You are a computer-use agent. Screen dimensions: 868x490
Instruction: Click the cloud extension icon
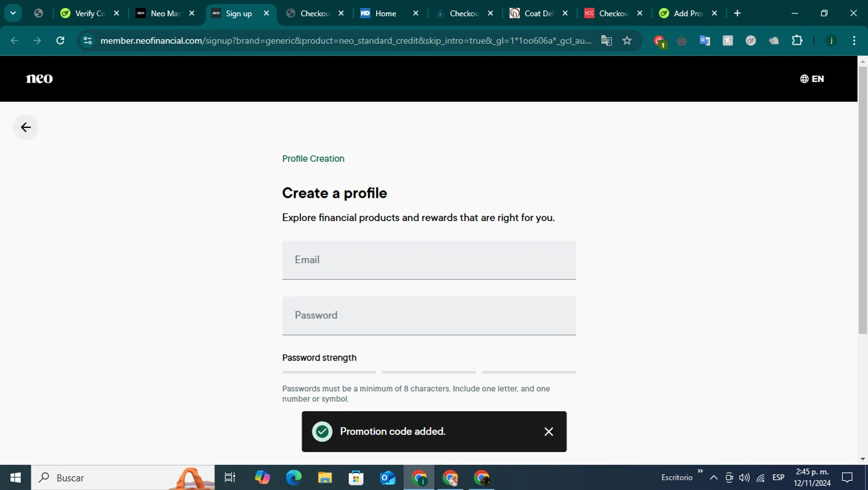coord(774,40)
